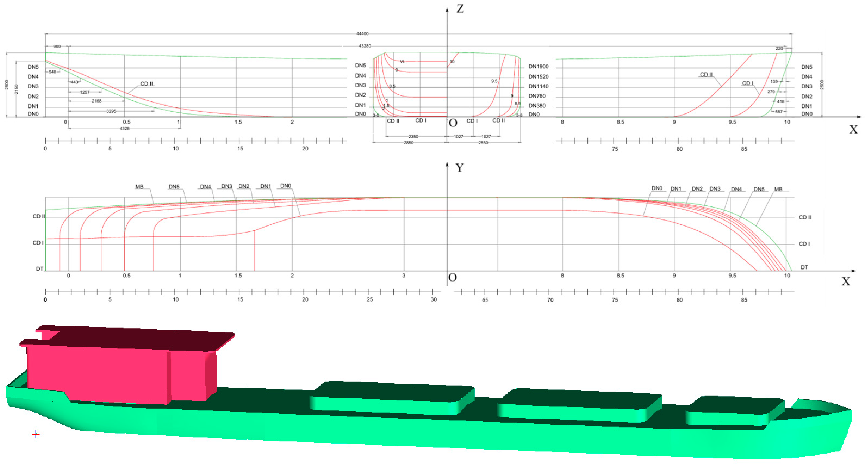Click the 2350 dimension under body plan
This screenshot has height=467, width=868.
click(x=413, y=137)
